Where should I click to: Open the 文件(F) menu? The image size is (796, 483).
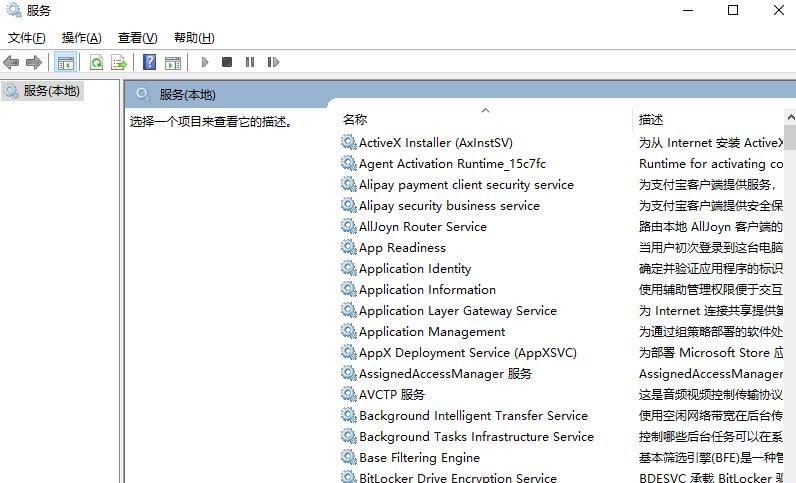(x=26, y=38)
